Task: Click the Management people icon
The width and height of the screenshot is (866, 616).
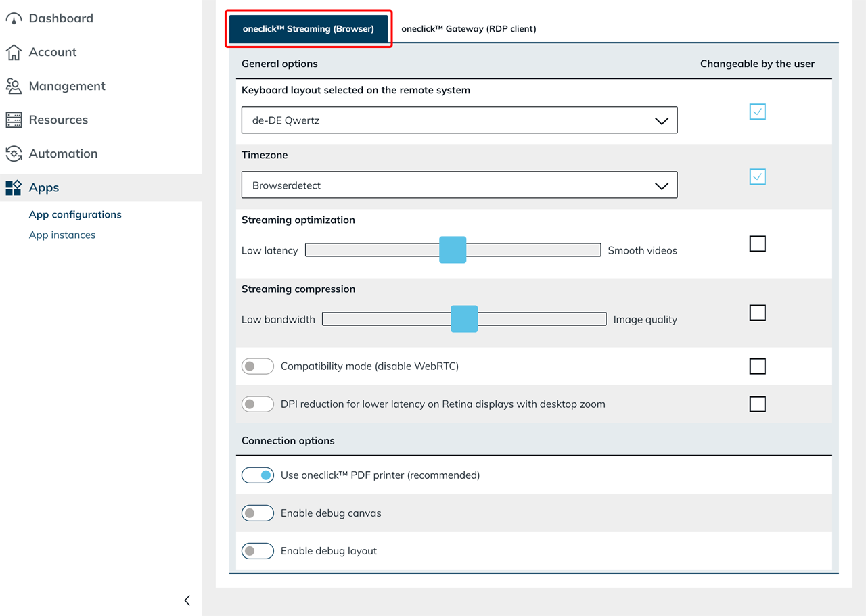Action: [x=14, y=86]
